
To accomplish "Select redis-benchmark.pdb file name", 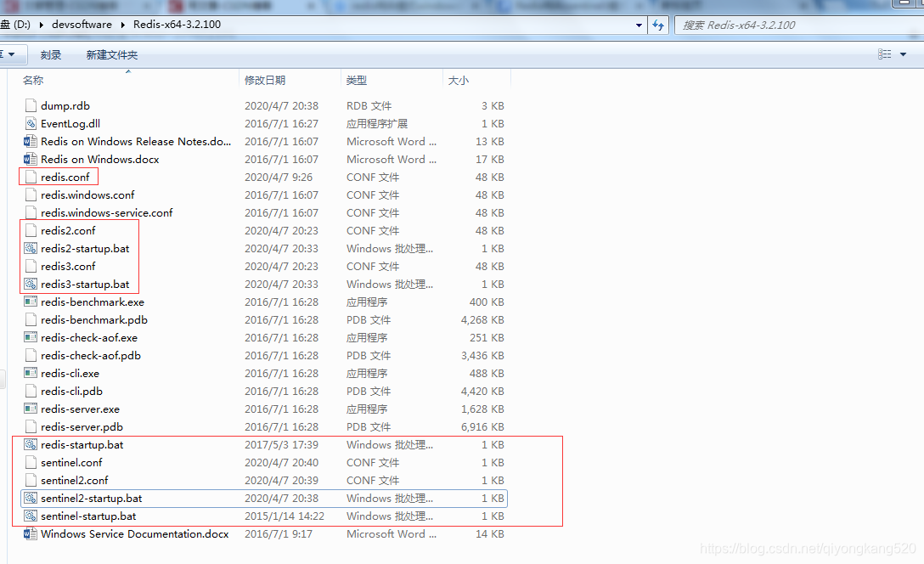I will 94,320.
